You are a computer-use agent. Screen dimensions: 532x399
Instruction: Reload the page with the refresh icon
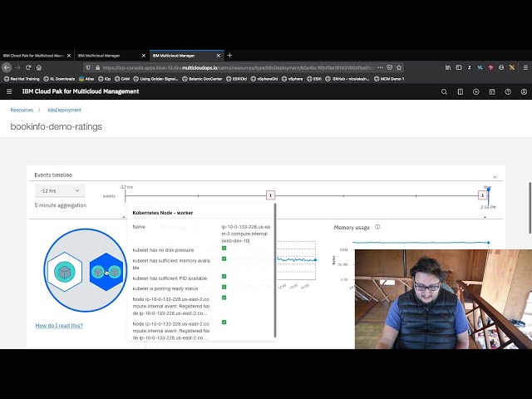(x=28, y=67)
